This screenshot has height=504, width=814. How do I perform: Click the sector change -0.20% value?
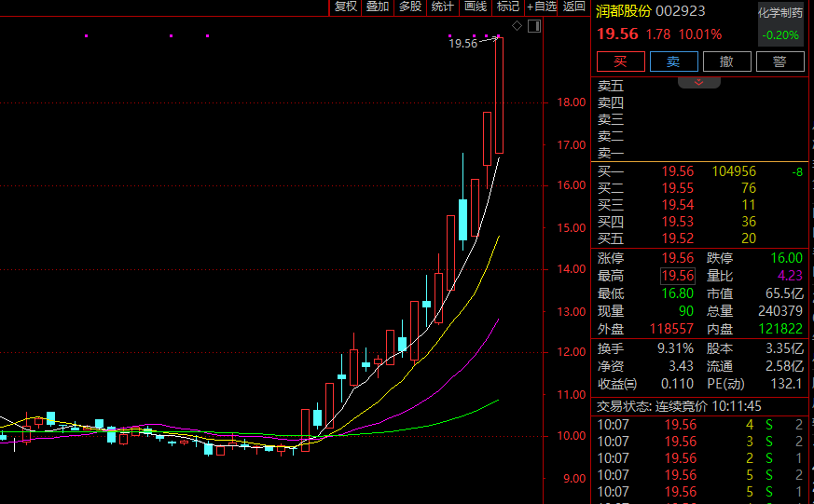[x=780, y=34]
